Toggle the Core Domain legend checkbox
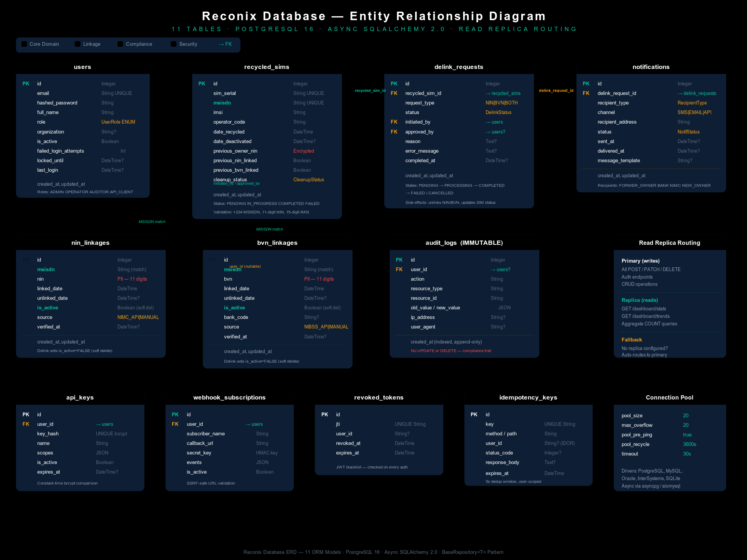This screenshot has width=747, height=560. coord(24,44)
